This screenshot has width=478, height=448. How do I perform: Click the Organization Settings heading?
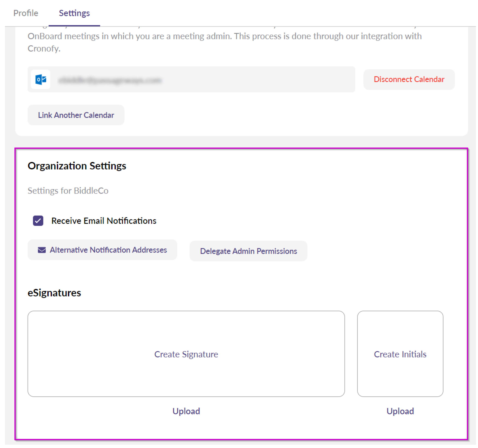77,166
